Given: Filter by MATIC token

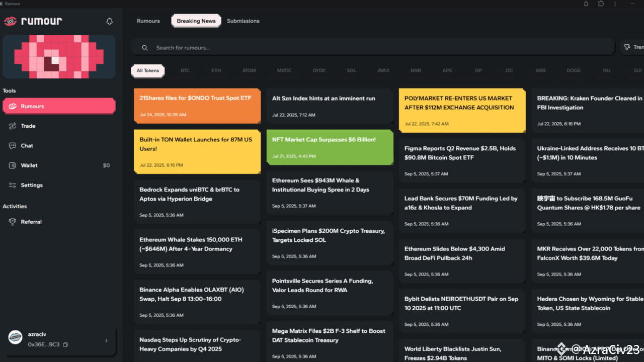Looking at the screenshot, I should click(284, 70).
